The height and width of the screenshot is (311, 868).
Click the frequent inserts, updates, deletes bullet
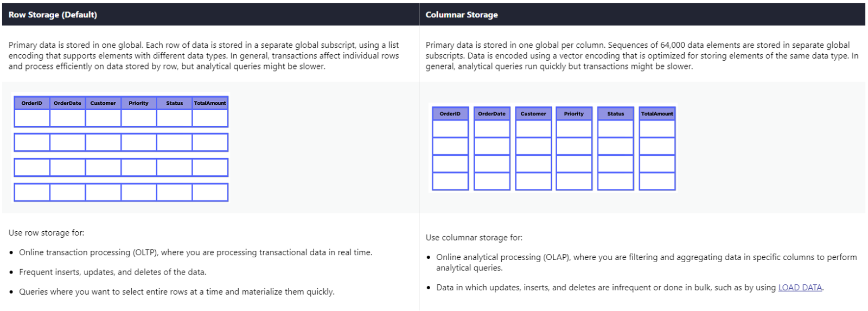(x=112, y=272)
